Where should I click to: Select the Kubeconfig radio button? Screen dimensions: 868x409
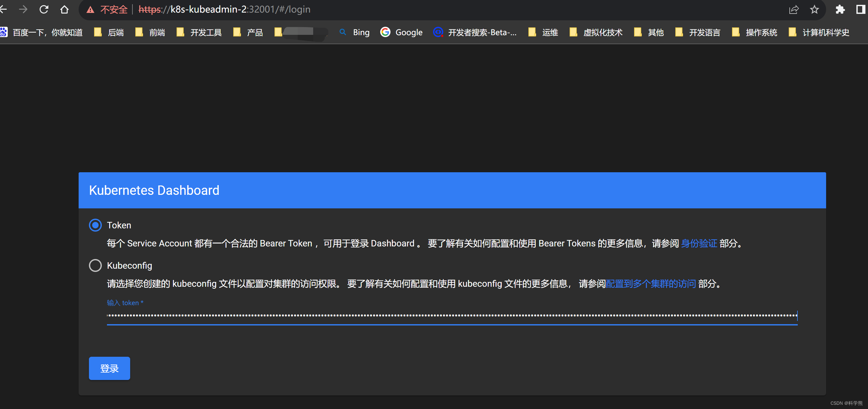point(95,265)
